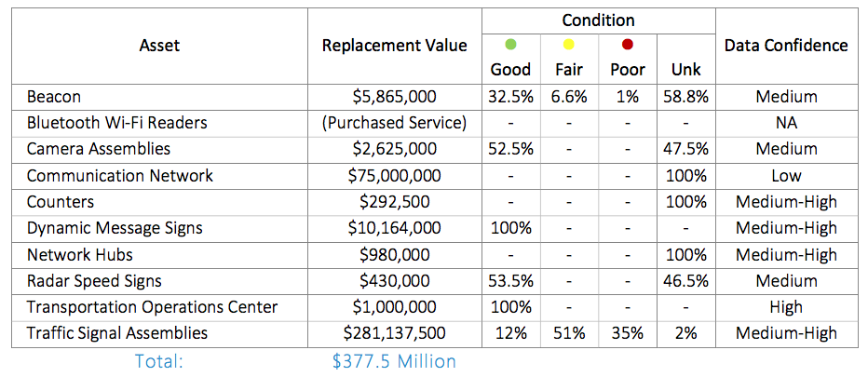The width and height of the screenshot is (868, 377).
Task: Click the $377.5 Million total value
Action: point(395,361)
